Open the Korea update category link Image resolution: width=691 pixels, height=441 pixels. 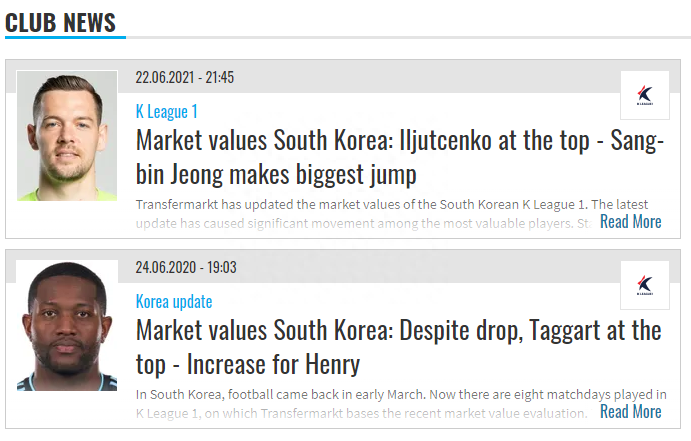point(174,301)
